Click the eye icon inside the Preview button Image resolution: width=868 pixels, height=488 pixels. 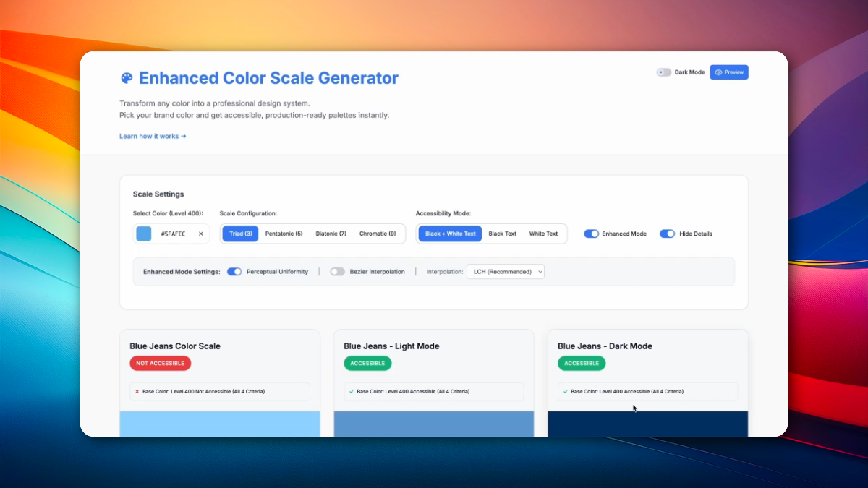point(717,72)
